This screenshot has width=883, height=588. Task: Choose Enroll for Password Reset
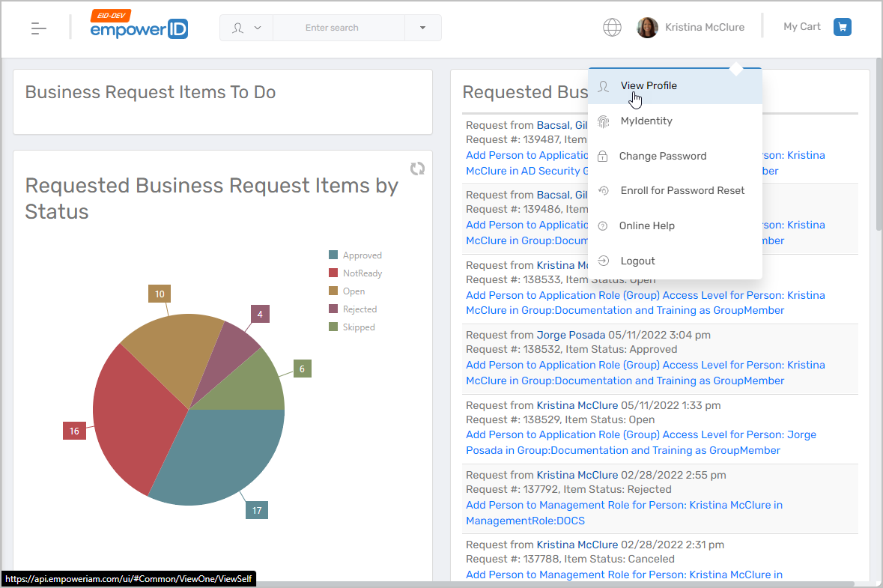[x=682, y=191]
